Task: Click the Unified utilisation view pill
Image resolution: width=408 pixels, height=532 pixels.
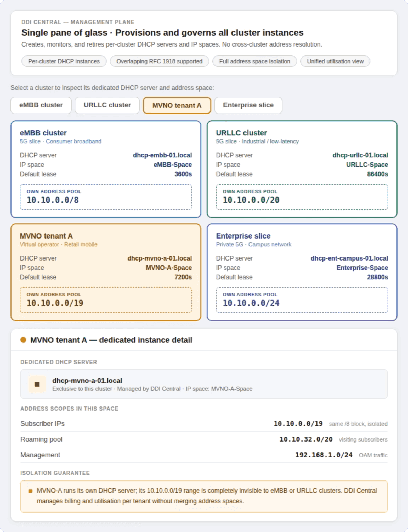Action: [335, 61]
